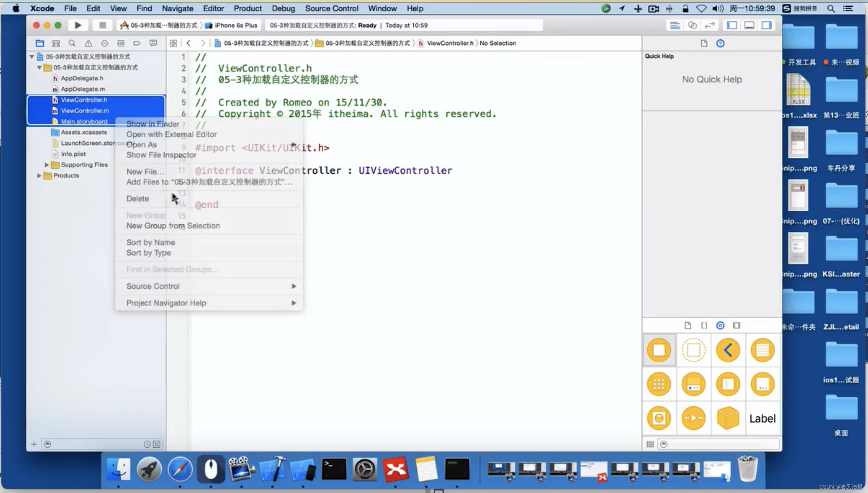Image resolution: width=868 pixels, height=493 pixels.
Task: Select Main.storyboard in project navigator
Action: [84, 121]
